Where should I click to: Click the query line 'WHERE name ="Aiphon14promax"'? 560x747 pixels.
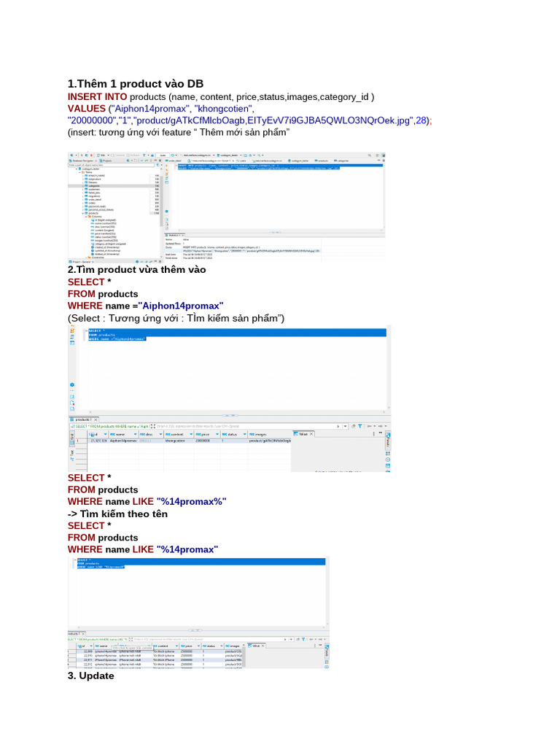[145, 306]
